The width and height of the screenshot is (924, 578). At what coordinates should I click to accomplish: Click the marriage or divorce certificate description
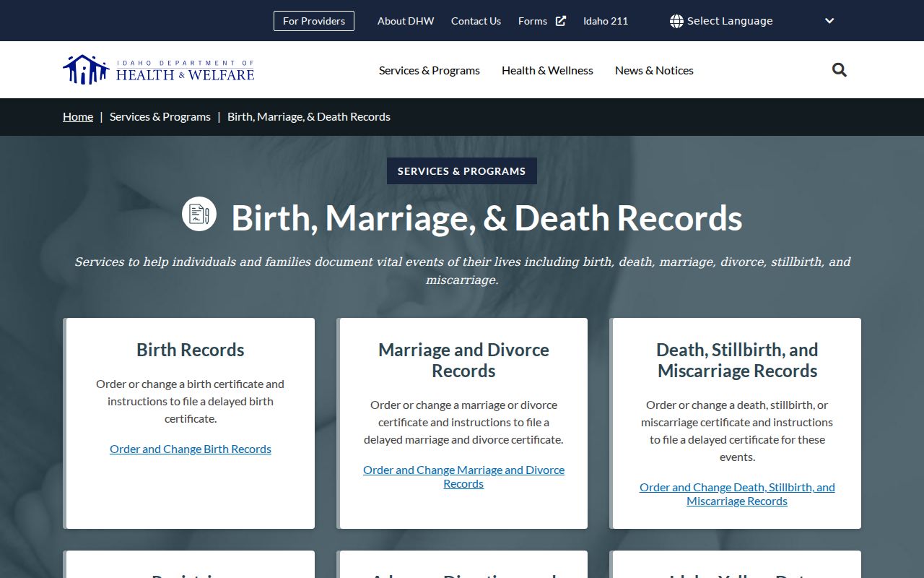[463, 422]
